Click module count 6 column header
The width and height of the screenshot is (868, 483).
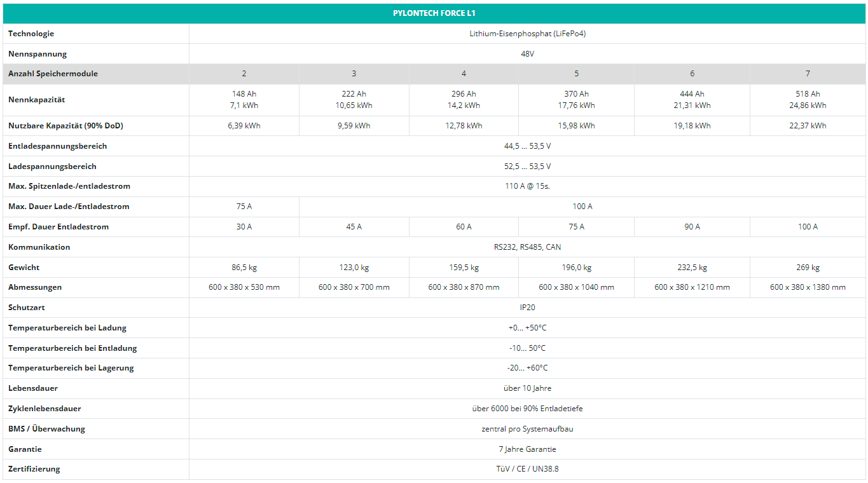pyautogui.click(x=692, y=74)
